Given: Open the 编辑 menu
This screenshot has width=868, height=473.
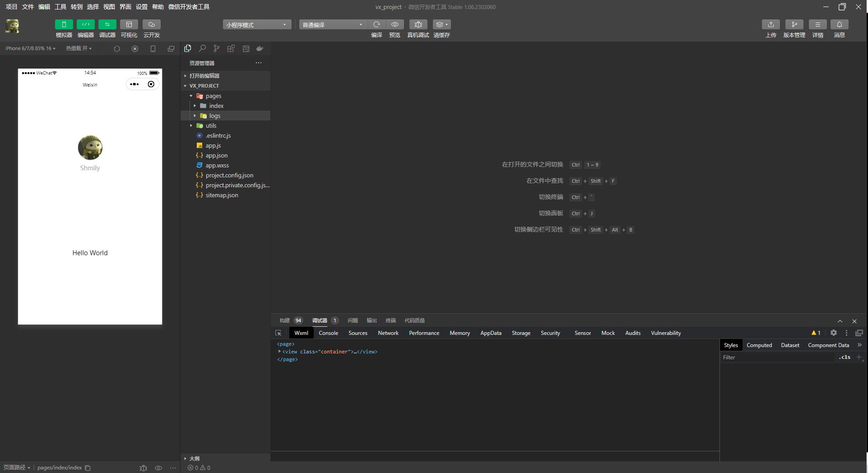Looking at the screenshot, I should pos(44,7).
